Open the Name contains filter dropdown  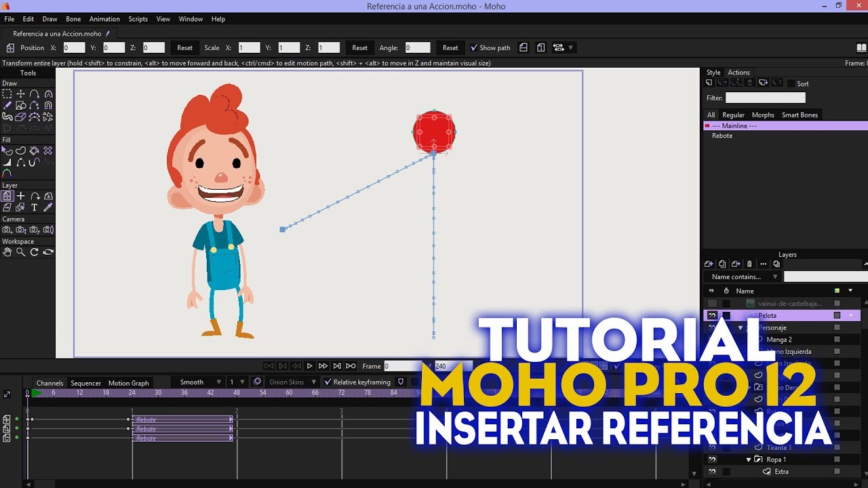[742, 277]
